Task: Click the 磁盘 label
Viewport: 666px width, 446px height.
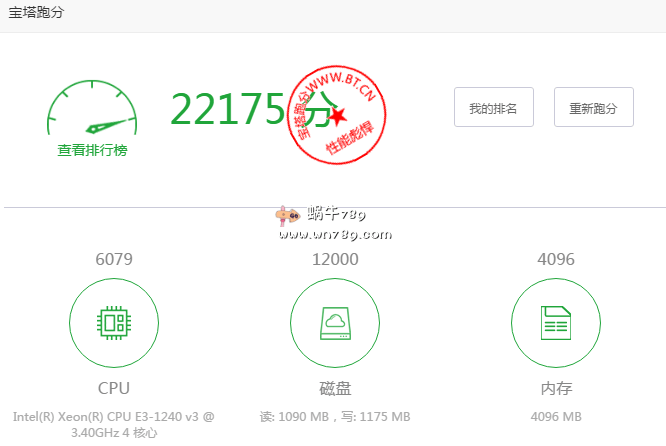Action: (x=334, y=388)
